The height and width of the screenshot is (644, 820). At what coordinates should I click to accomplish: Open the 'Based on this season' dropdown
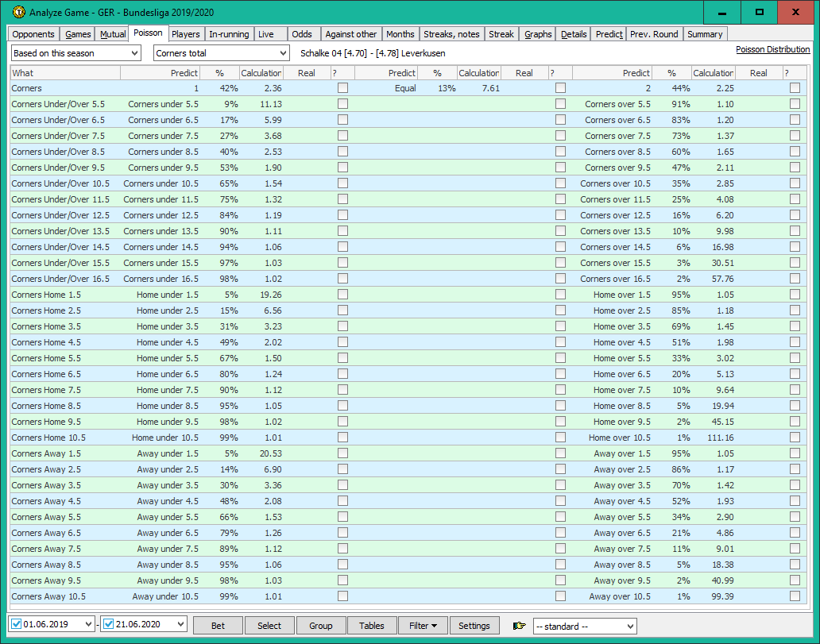(x=76, y=53)
